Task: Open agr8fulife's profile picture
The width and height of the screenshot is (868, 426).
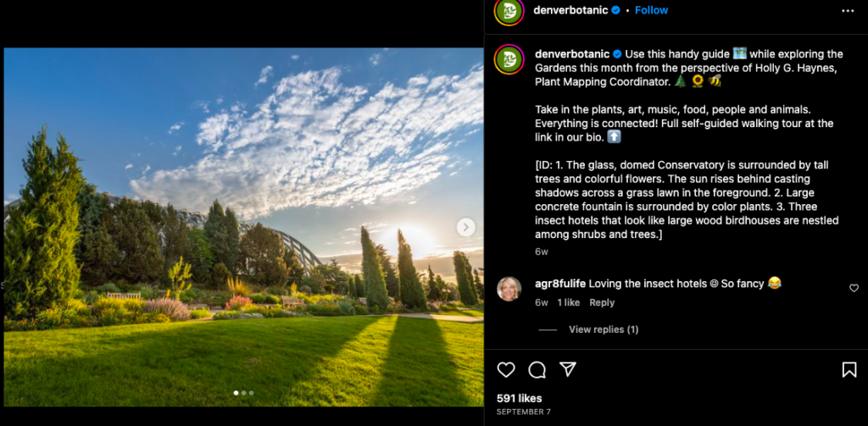Action: tap(509, 289)
